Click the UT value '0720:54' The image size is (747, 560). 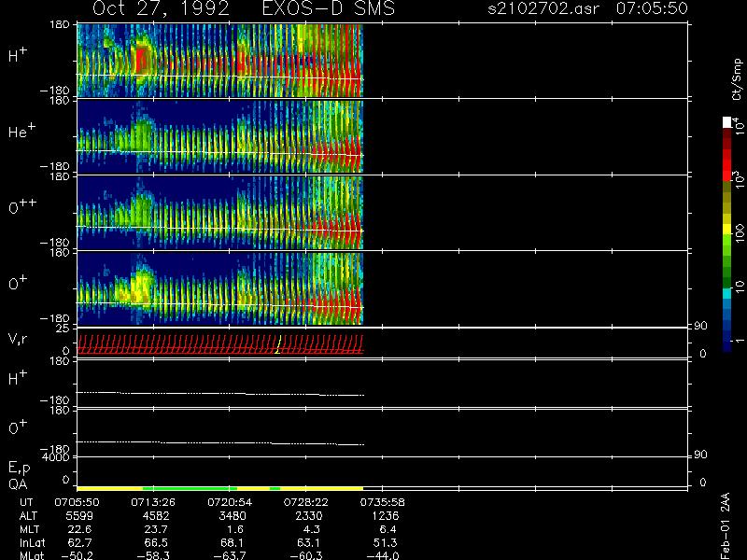[x=230, y=502]
